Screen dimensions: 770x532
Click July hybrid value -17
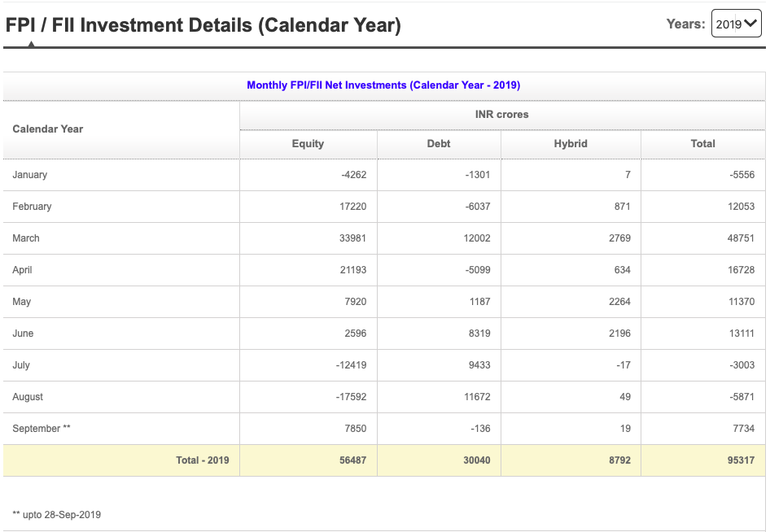tap(623, 365)
